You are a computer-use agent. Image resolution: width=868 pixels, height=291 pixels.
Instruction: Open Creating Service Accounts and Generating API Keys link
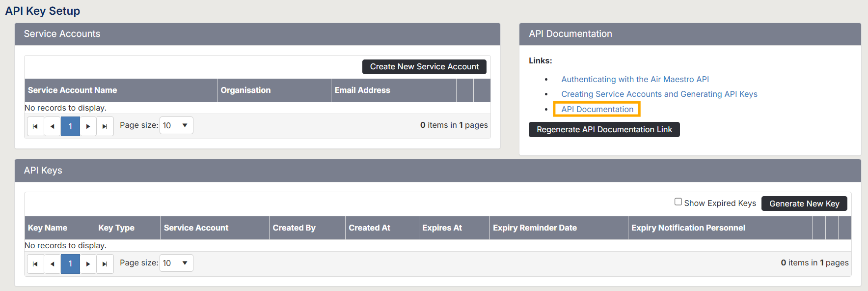659,94
